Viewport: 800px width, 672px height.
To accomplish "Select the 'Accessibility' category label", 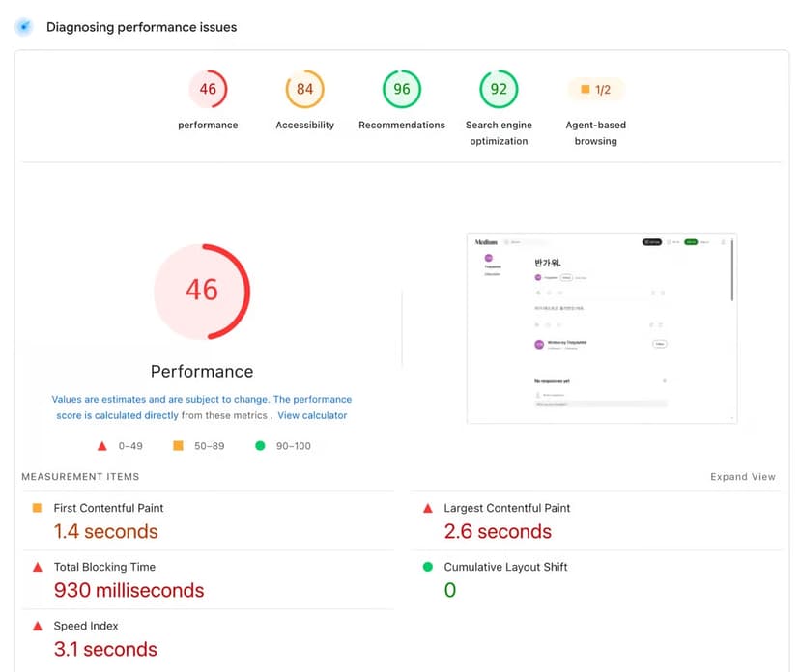I will 304,125.
